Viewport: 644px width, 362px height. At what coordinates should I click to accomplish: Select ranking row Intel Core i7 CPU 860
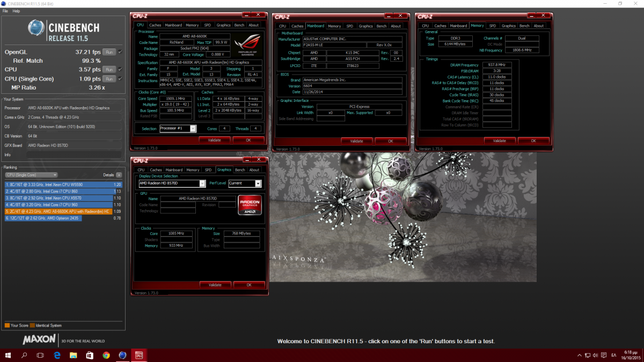[x=63, y=191]
